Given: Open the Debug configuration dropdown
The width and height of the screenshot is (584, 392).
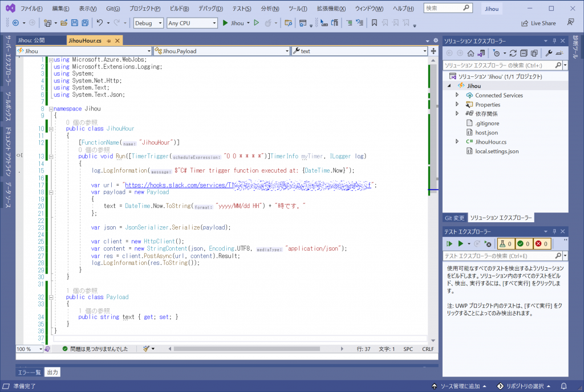Looking at the screenshot, I should point(148,23).
